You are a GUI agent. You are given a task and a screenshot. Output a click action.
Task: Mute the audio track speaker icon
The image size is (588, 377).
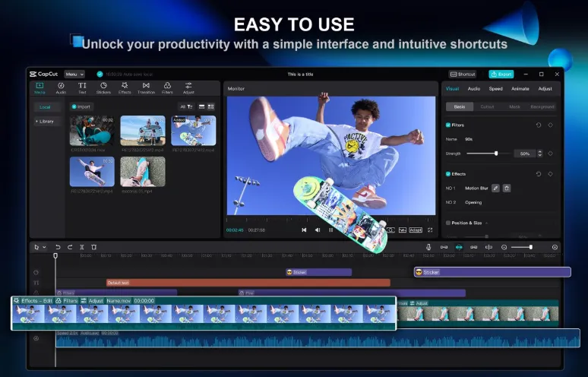(36, 338)
